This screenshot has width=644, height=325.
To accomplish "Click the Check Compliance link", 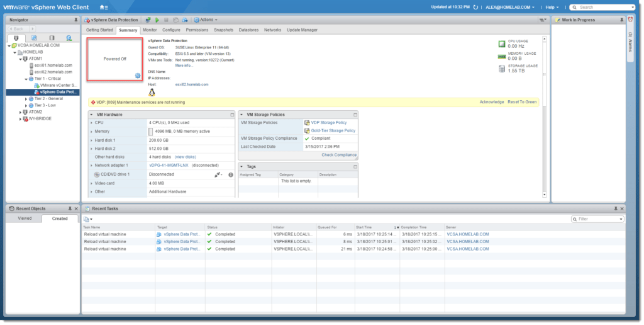I will (x=339, y=155).
